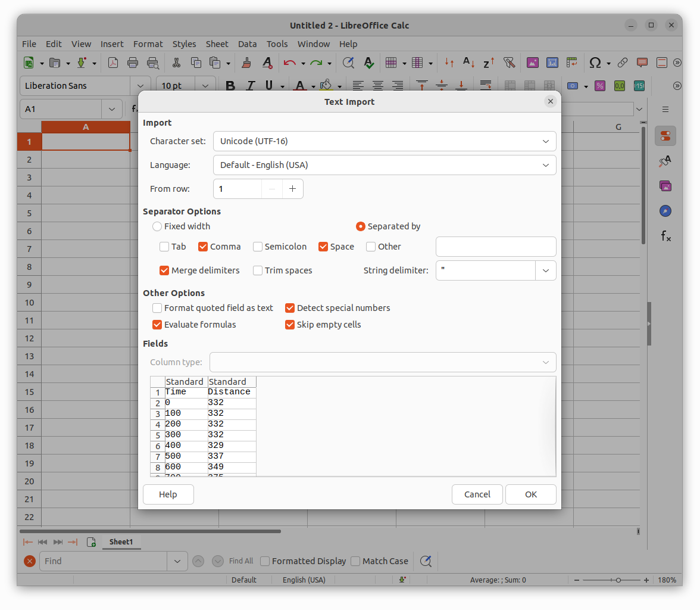Click the Copy icon in toolbar

pyautogui.click(x=196, y=63)
